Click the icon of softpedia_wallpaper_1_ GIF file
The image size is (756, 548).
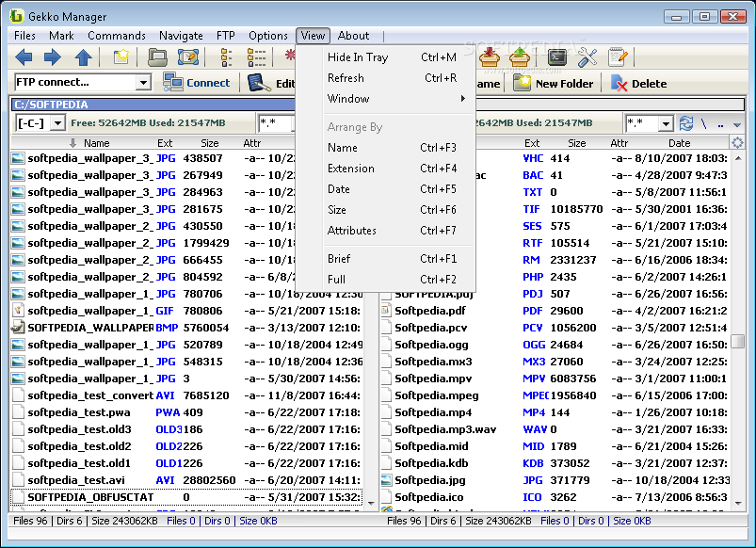[x=18, y=311]
